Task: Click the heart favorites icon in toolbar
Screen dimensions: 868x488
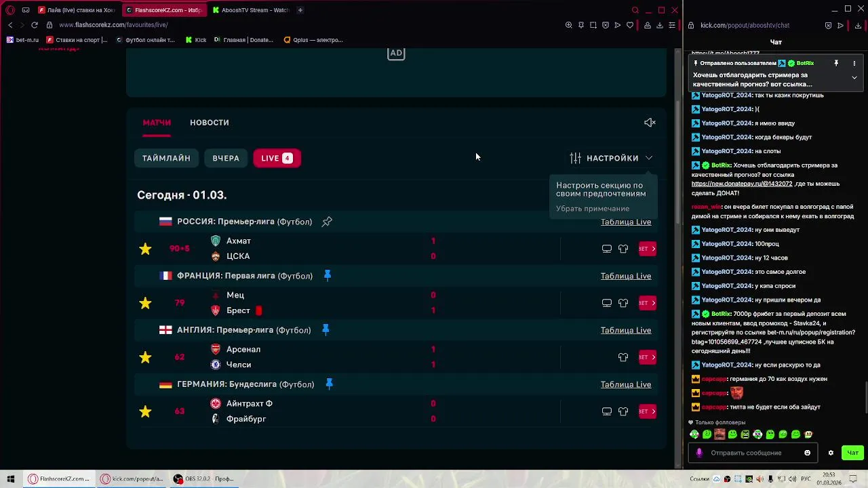Action: 630,25
